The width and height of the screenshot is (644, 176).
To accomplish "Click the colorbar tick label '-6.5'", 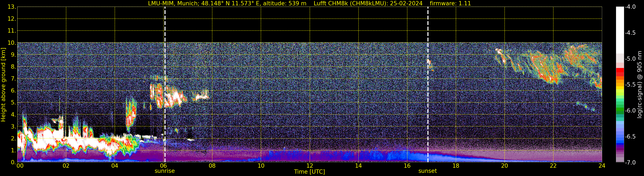I will [x=630, y=137].
